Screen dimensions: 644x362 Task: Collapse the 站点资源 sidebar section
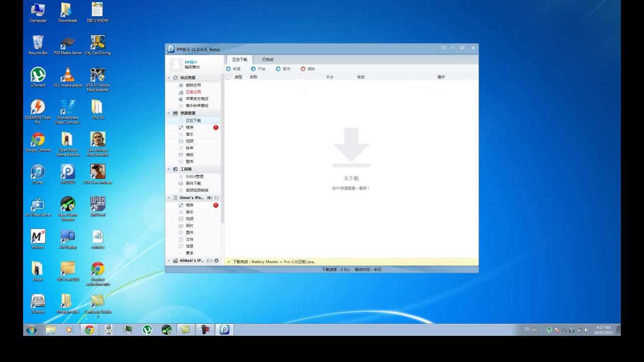click(x=169, y=78)
